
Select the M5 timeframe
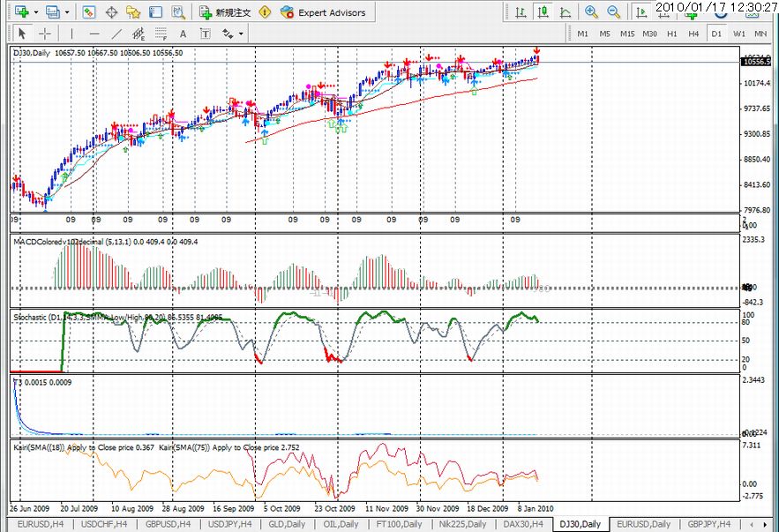[x=604, y=34]
